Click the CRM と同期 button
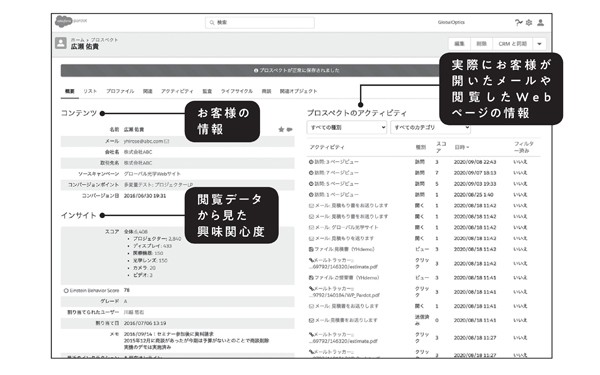600x375 pixels. (x=513, y=44)
